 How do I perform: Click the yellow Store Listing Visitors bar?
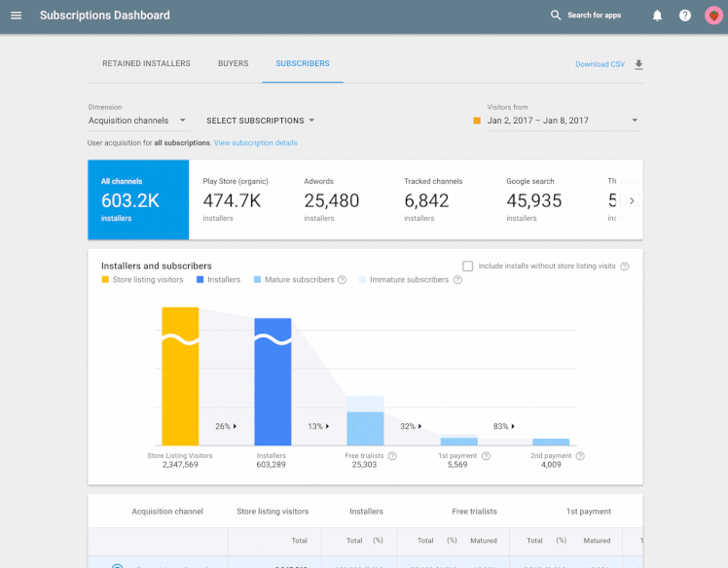(x=180, y=375)
